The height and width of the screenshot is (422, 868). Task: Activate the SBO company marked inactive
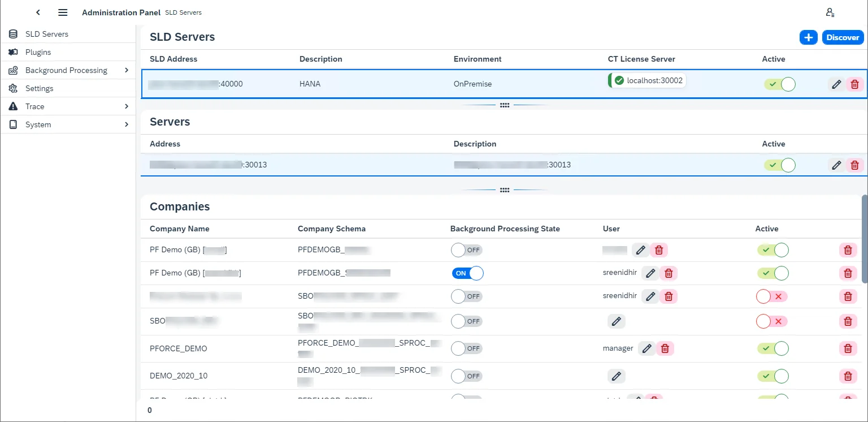tap(771, 321)
